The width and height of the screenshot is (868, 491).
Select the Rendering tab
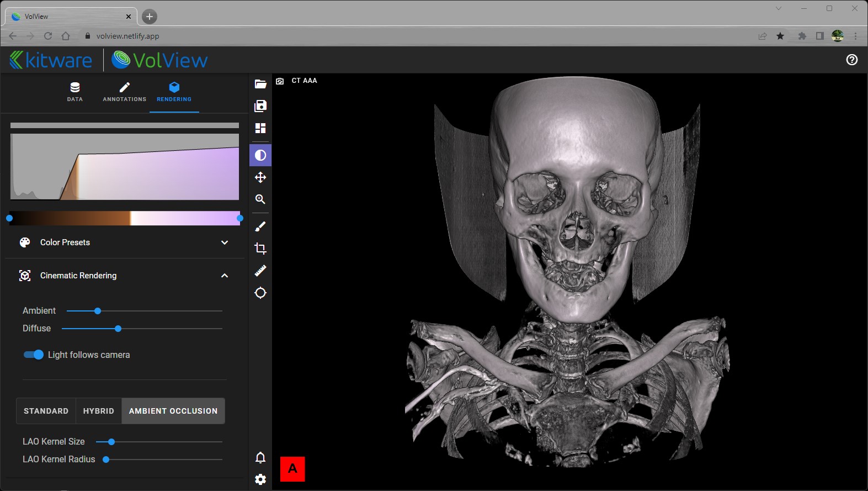[x=174, y=92]
